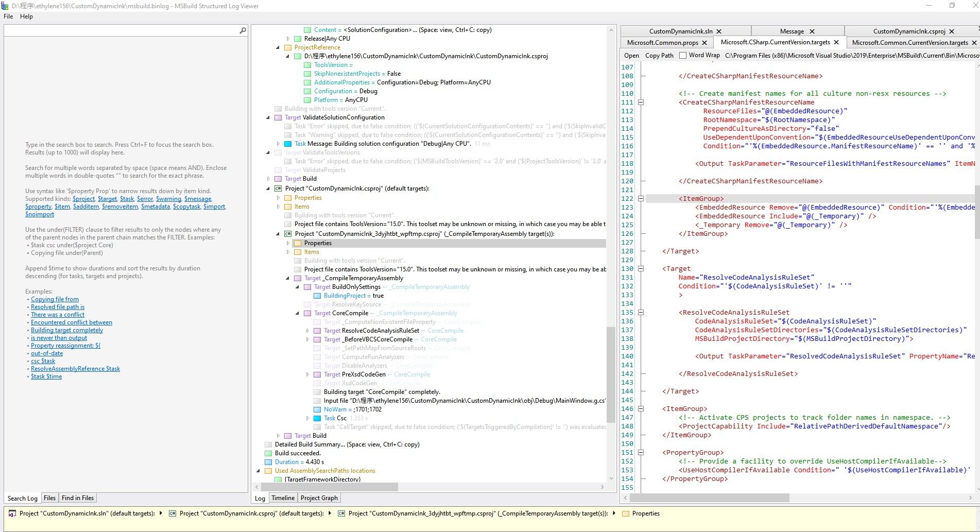Close the Microsoft.Common.props tab

[704, 43]
